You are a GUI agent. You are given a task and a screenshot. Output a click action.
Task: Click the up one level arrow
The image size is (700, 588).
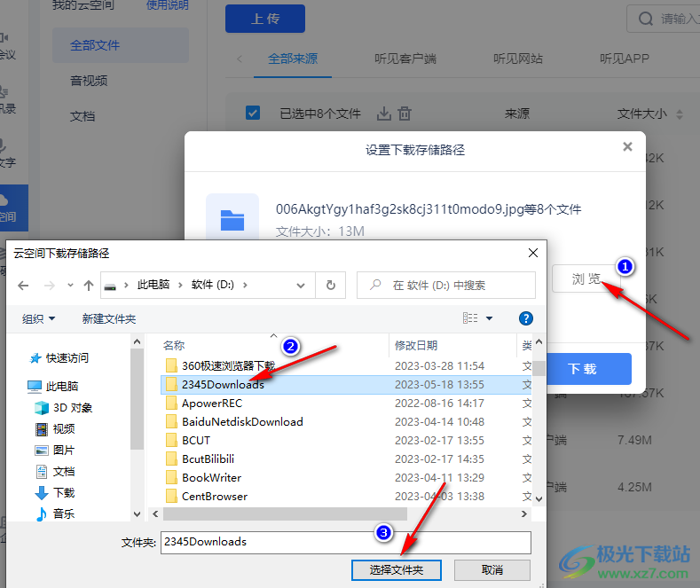(x=89, y=286)
